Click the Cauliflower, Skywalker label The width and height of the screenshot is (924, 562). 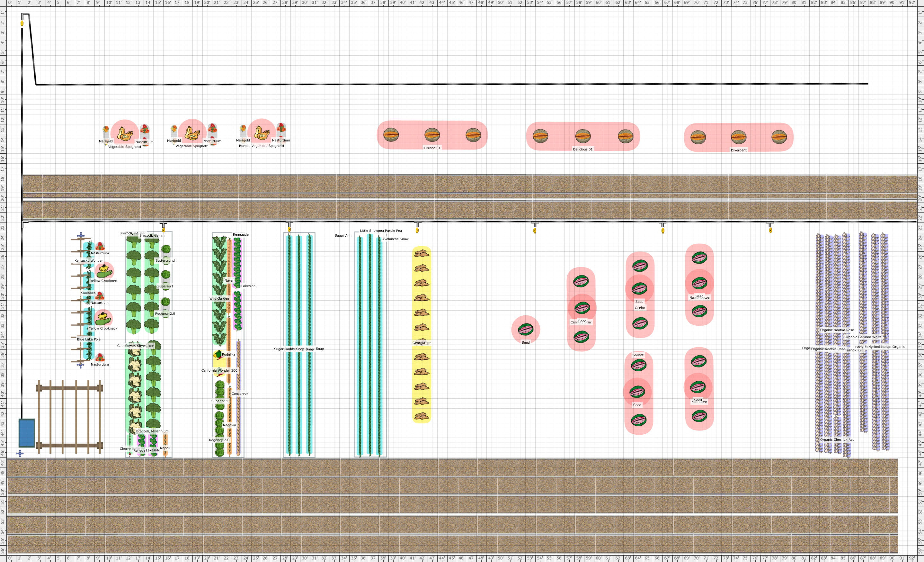(135, 346)
